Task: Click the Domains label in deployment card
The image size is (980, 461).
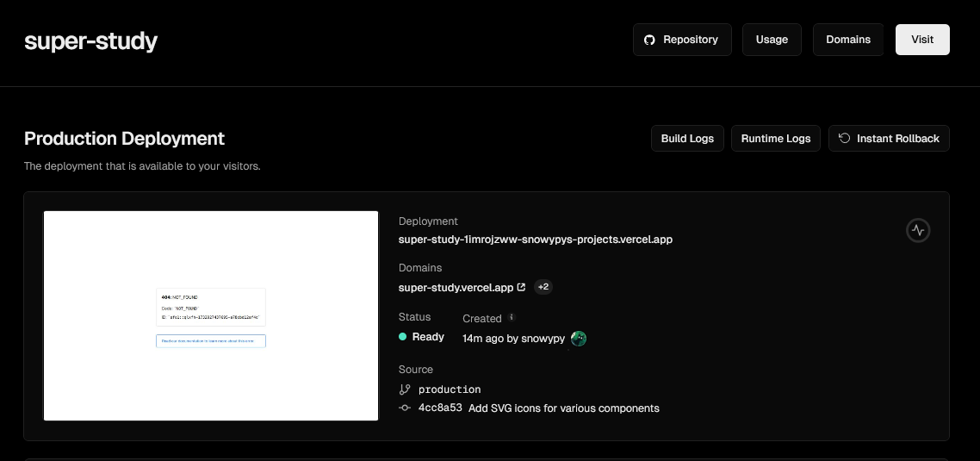Action: coord(420,268)
